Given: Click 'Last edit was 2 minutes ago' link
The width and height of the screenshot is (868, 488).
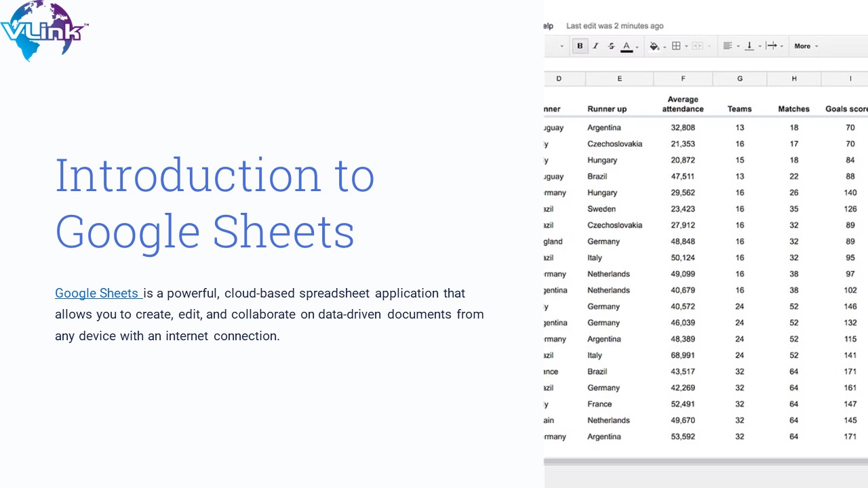Looking at the screenshot, I should click(x=615, y=26).
